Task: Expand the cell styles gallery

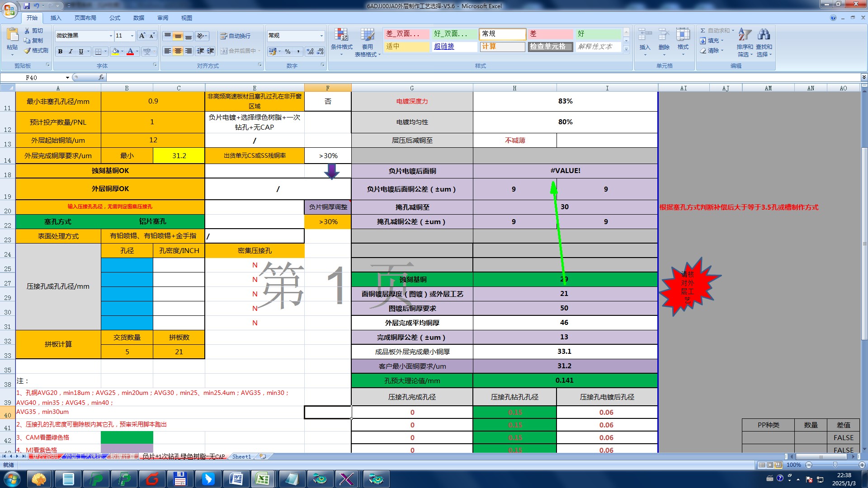Action: 626,49
